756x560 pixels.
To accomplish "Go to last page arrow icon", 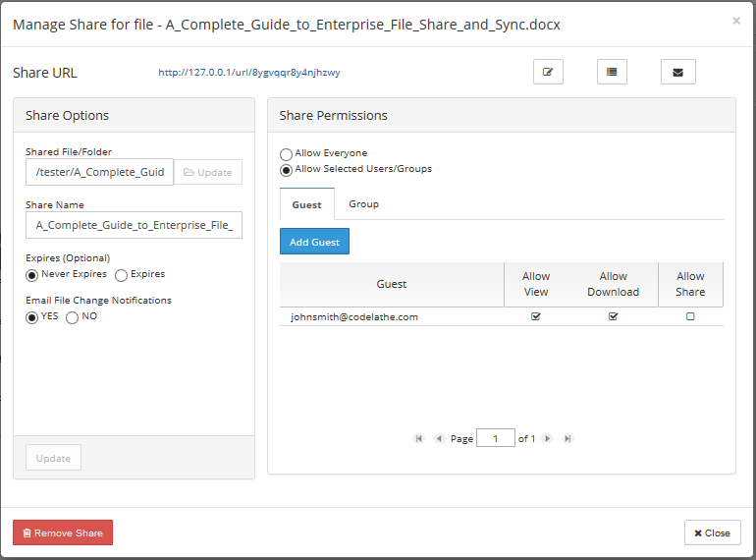I will click(567, 438).
